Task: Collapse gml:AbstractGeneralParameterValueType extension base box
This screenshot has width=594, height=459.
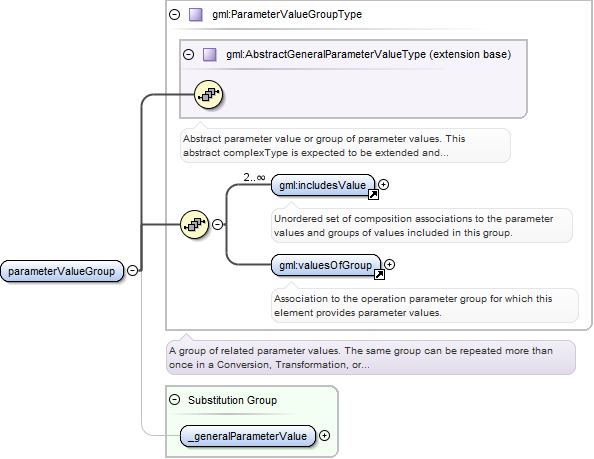Action: tap(188, 55)
